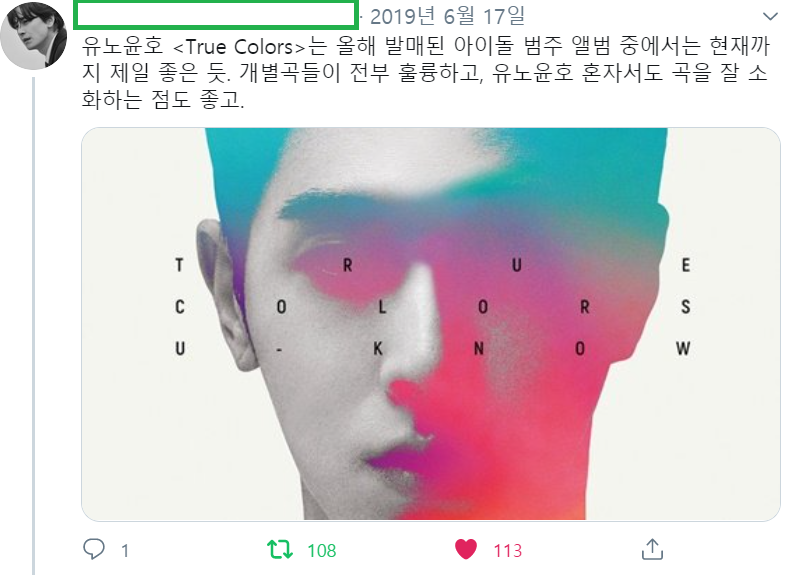801x575 pixels.
Task: Click the author name in green box
Action: (x=215, y=14)
